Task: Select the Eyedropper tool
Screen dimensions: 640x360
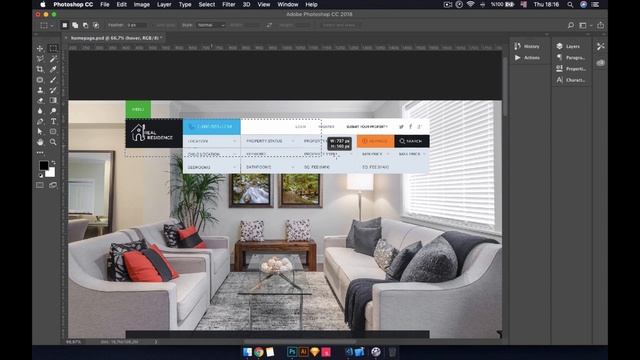Action: pyautogui.click(x=53, y=69)
